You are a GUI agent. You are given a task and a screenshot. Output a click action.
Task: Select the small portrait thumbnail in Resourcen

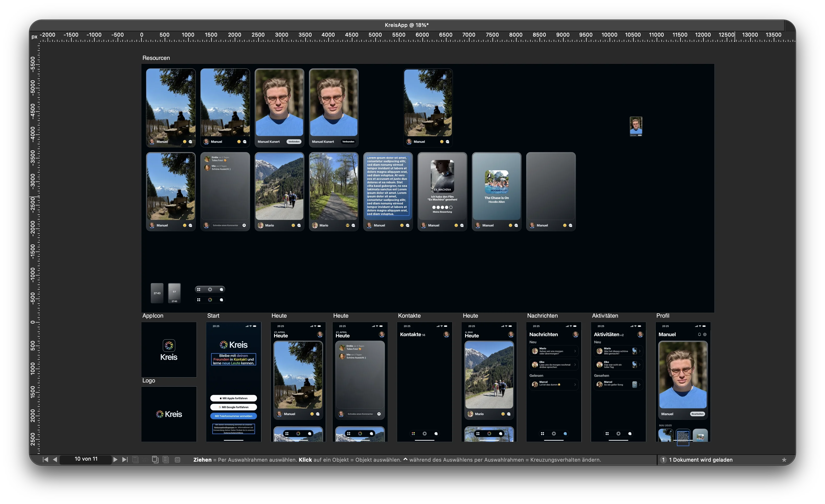pyautogui.click(x=636, y=126)
